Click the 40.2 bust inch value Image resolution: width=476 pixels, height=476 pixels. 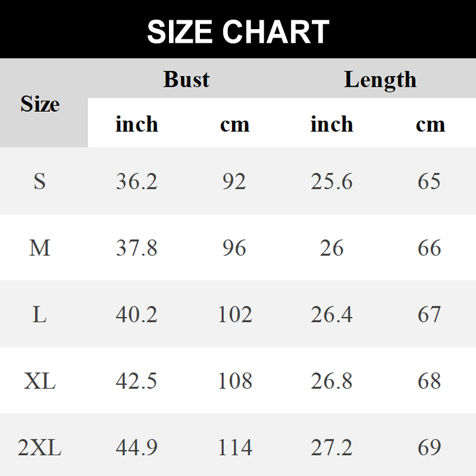[137, 314]
